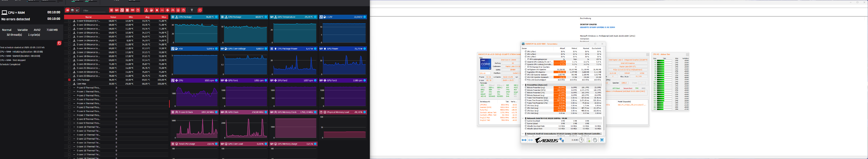Open info icon on CPU Package 36,00 °C graph
This screenshot has height=159, width=868.
(216, 17)
